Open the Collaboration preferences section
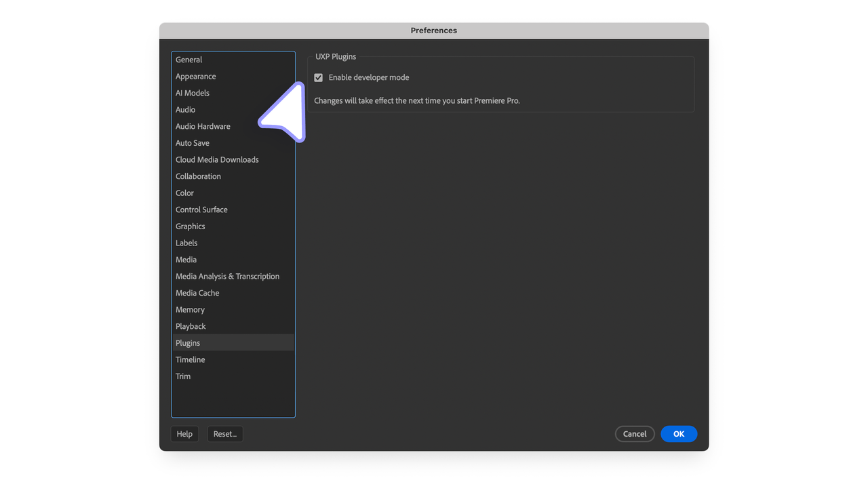This screenshot has width=868, height=495. 197,176
